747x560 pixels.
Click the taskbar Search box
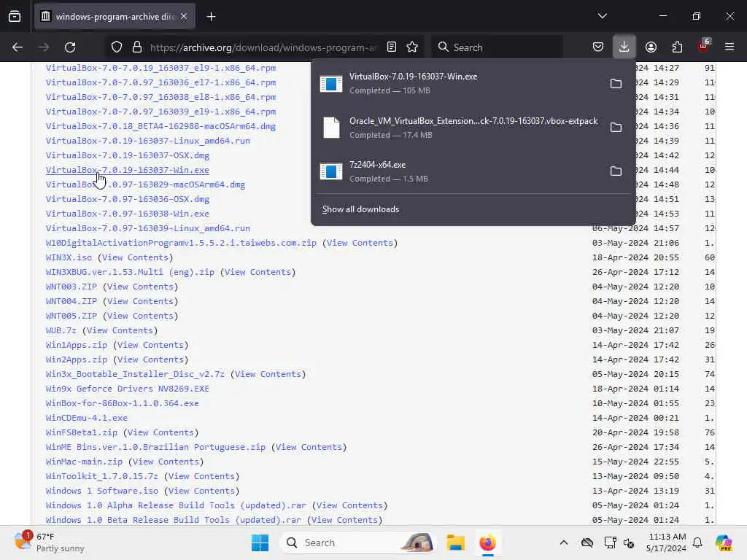pos(358,542)
